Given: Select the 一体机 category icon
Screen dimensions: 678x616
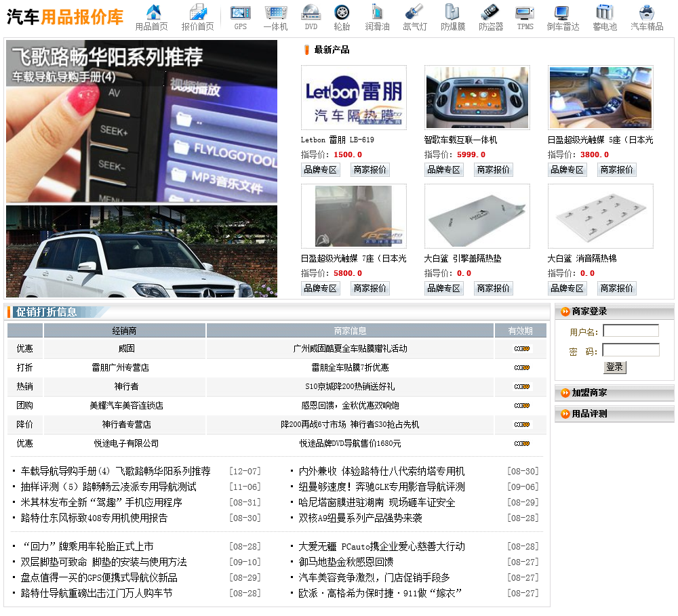Looking at the screenshot, I should pyautogui.click(x=276, y=12).
